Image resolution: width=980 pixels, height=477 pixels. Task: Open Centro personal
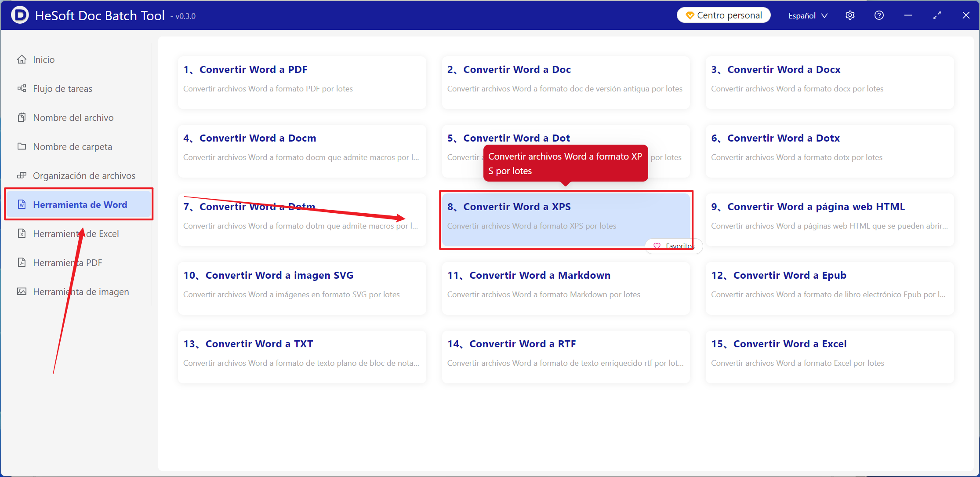pos(724,15)
